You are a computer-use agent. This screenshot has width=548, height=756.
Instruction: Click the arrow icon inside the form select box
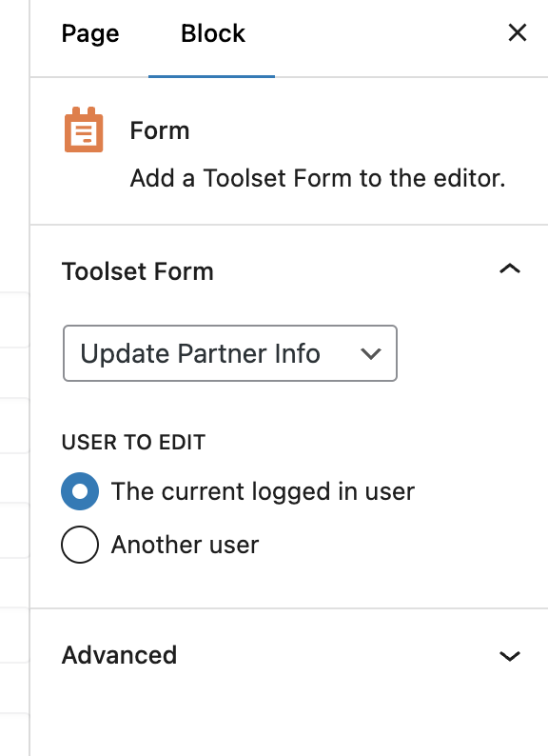tap(371, 354)
